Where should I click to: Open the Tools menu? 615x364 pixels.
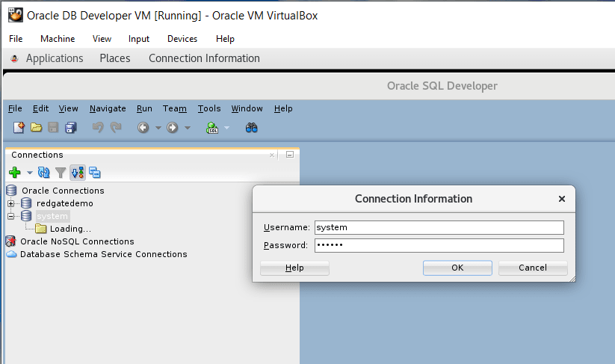[x=209, y=108]
